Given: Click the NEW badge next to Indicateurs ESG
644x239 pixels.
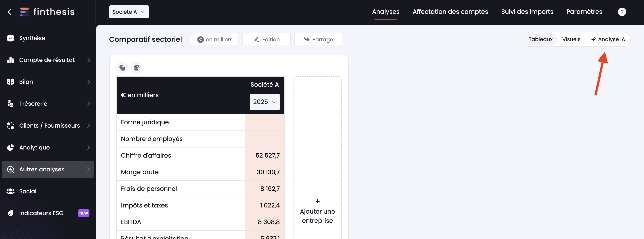Looking at the screenshot, I should pos(84,213).
